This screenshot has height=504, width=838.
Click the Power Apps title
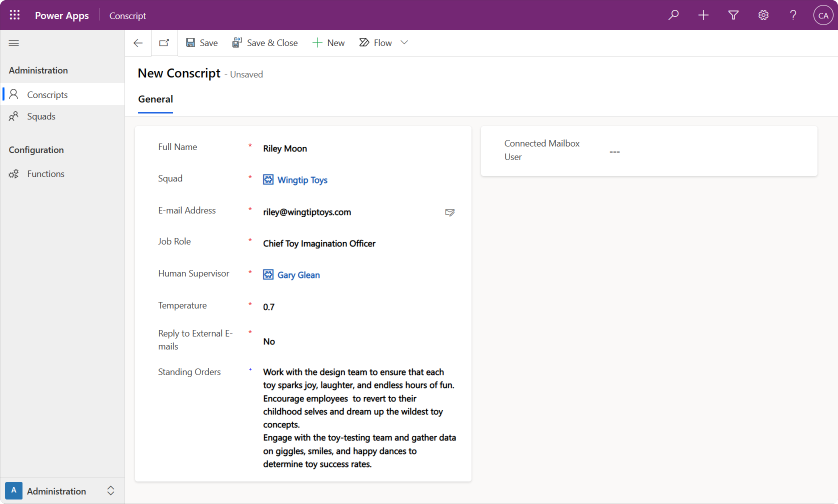pos(61,15)
